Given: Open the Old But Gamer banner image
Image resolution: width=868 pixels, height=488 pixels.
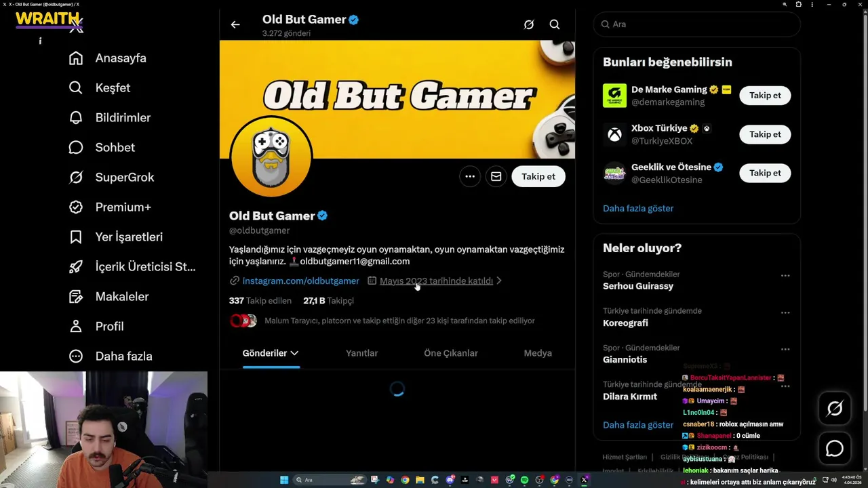Looking at the screenshot, I should 397,99.
